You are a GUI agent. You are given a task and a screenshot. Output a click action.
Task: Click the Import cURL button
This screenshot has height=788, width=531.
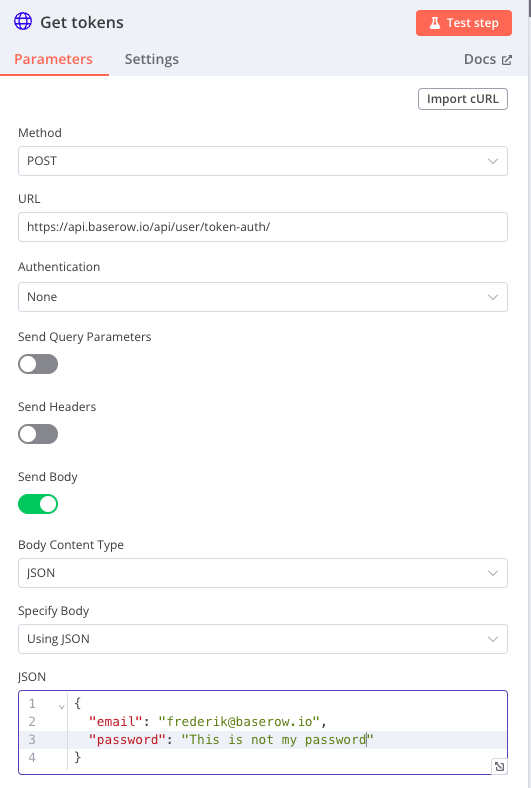[463, 99]
